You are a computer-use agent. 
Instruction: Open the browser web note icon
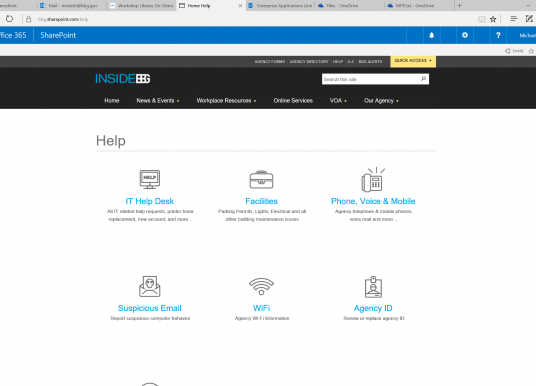[x=529, y=19]
